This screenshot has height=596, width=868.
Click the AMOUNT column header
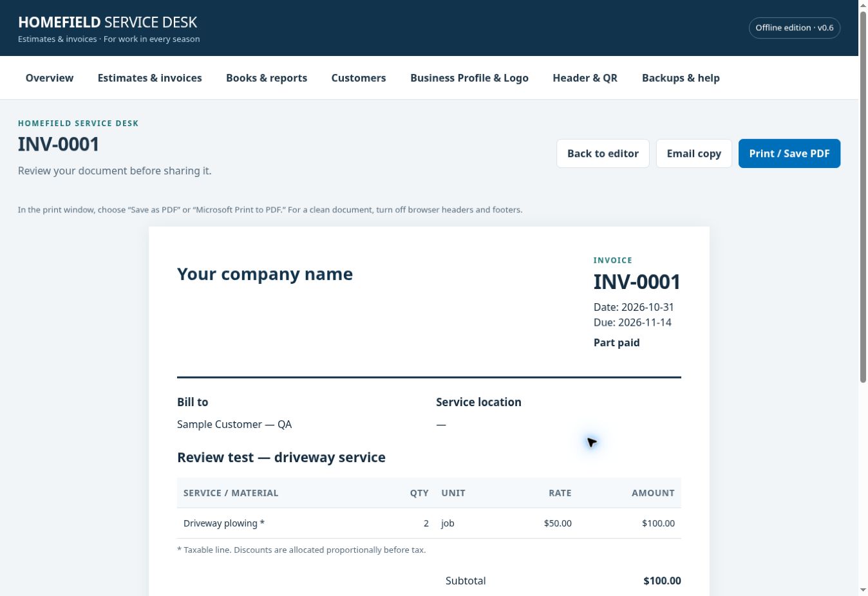click(653, 493)
